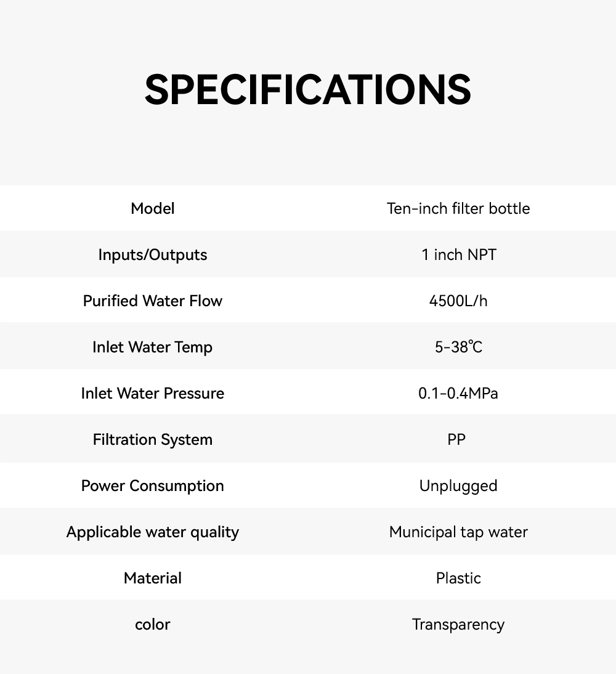
Task: Click the Purified Water Flow label
Action: click(x=153, y=301)
